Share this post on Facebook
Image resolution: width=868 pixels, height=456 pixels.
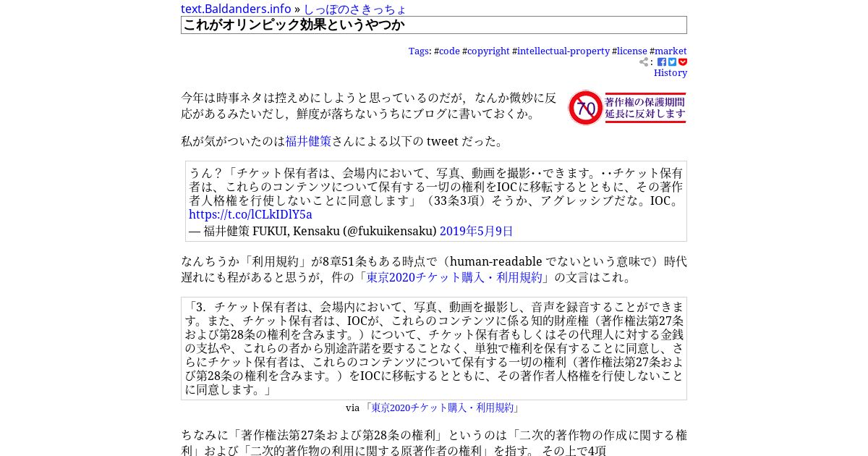pos(661,62)
